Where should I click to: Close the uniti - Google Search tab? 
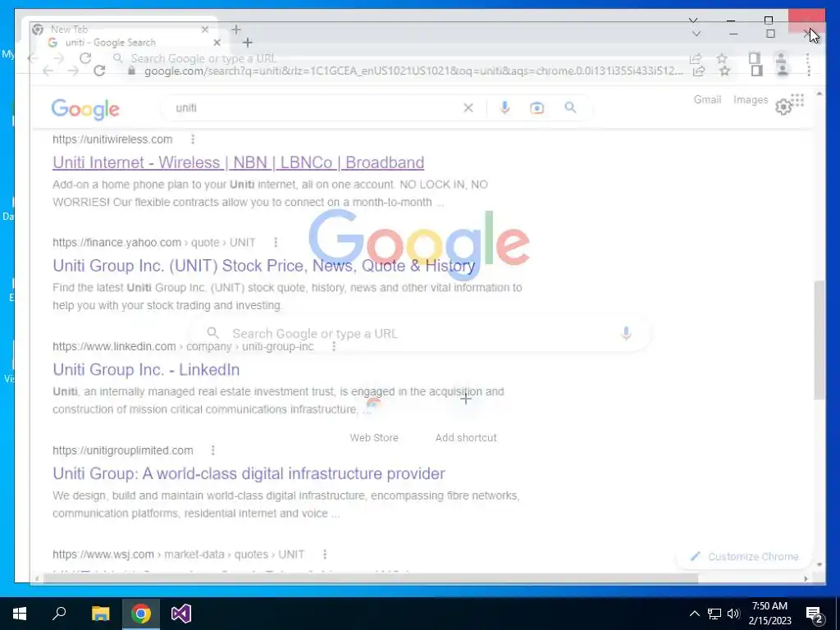[x=217, y=43]
